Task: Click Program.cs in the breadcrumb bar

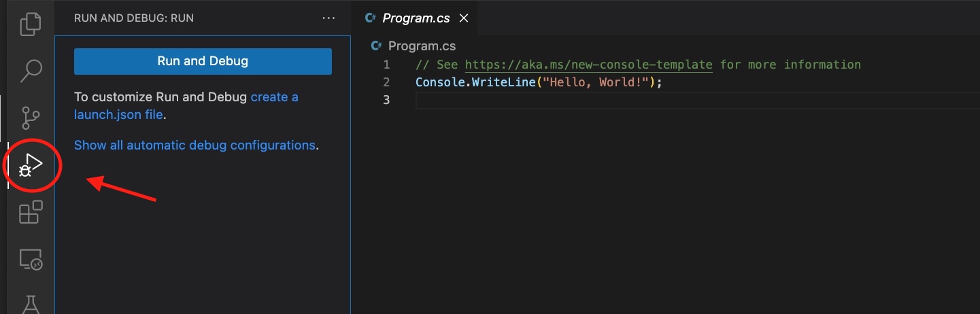Action: point(422,46)
